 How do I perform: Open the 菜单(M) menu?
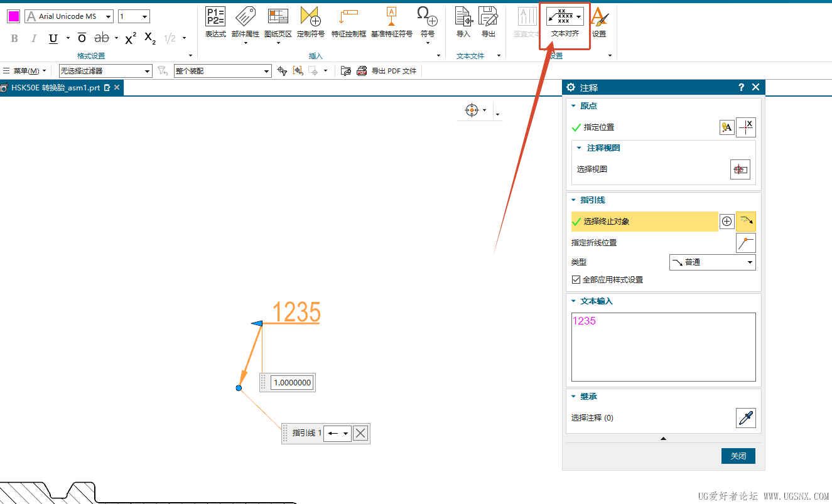tap(25, 71)
